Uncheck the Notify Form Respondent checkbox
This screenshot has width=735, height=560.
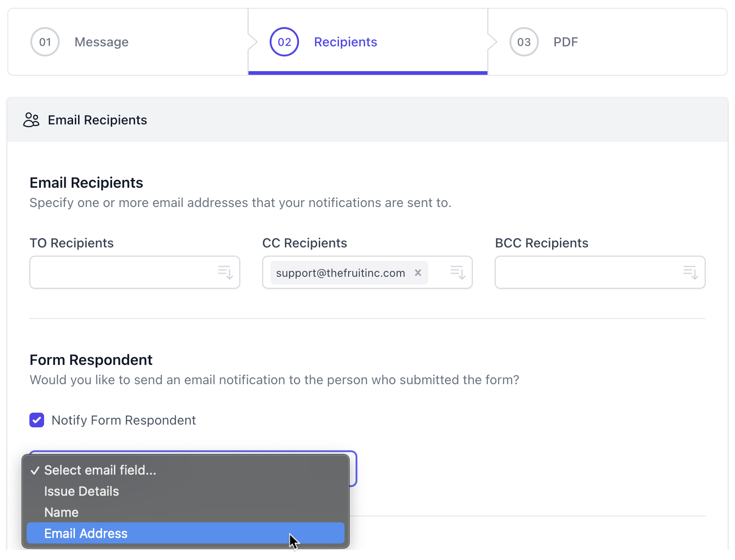click(x=36, y=420)
